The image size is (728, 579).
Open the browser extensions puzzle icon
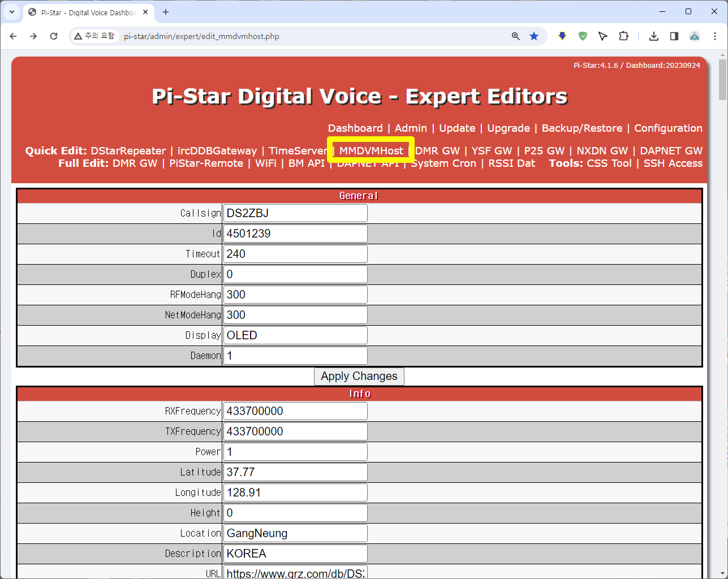click(x=623, y=36)
